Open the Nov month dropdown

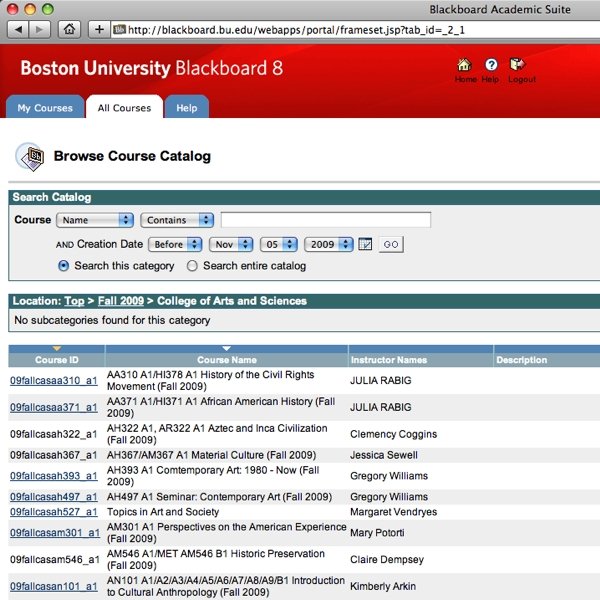[231, 244]
